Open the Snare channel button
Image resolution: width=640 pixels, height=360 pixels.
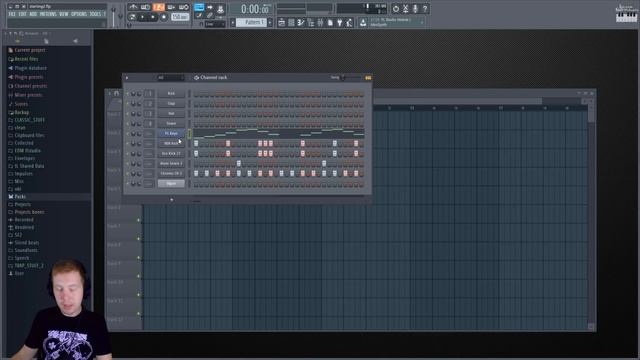click(x=171, y=124)
